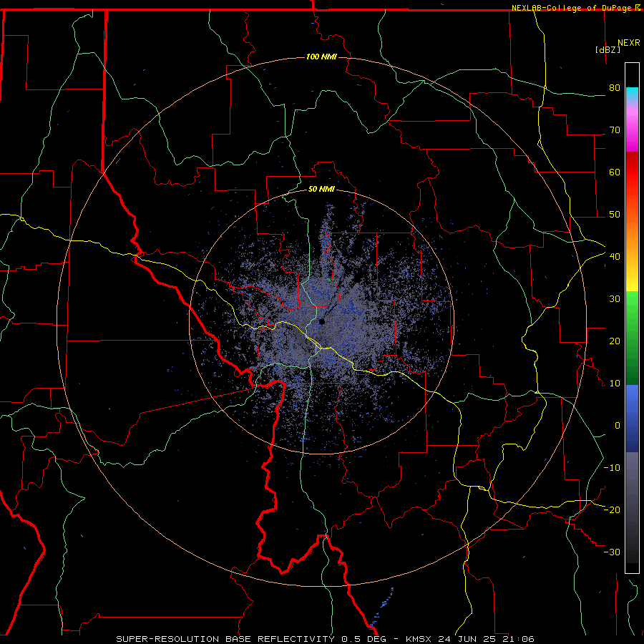Click the black radar site dot at center
Screen dimensions: 644x644
(x=321, y=321)
